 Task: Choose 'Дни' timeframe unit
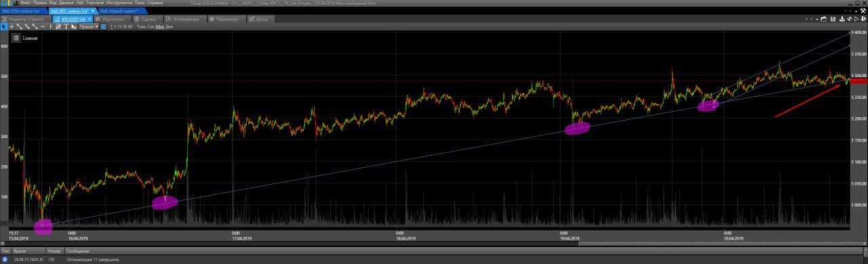[x=169, y=26]
